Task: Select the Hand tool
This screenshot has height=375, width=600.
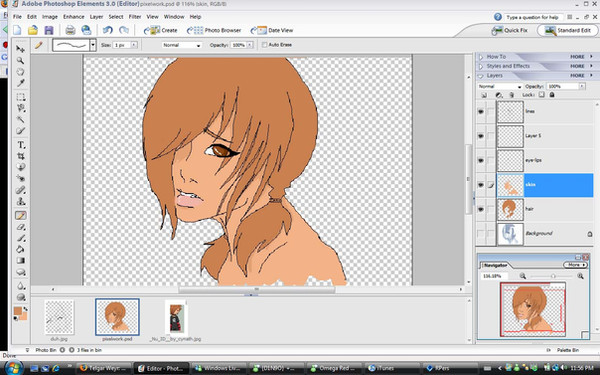Action: (x=21, y=72)
